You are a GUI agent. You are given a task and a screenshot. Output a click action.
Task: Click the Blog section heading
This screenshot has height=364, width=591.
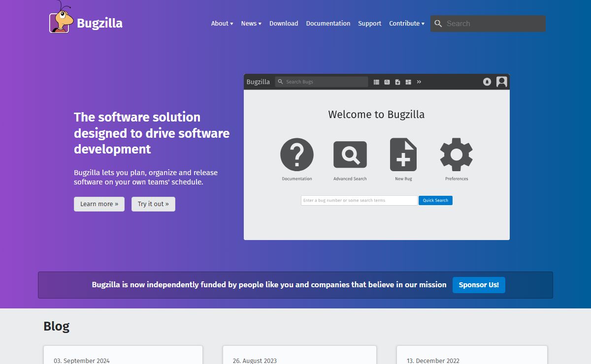pyautogui.click(x=57, y=326)
